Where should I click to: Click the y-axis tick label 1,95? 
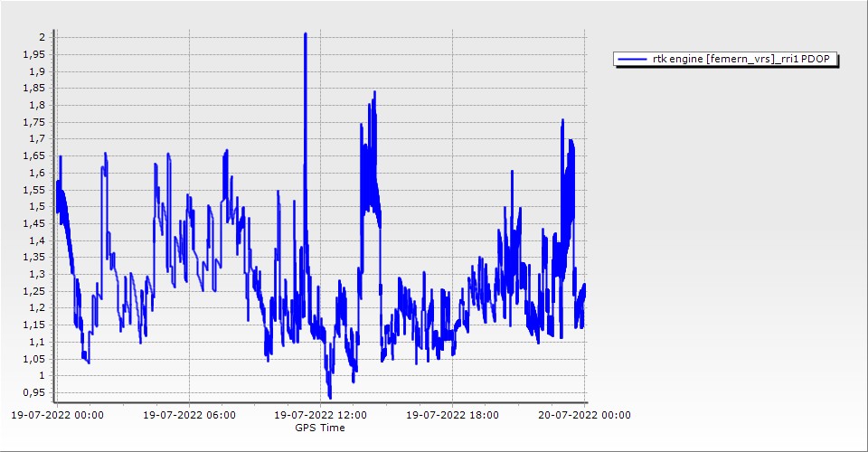point(33,54)
